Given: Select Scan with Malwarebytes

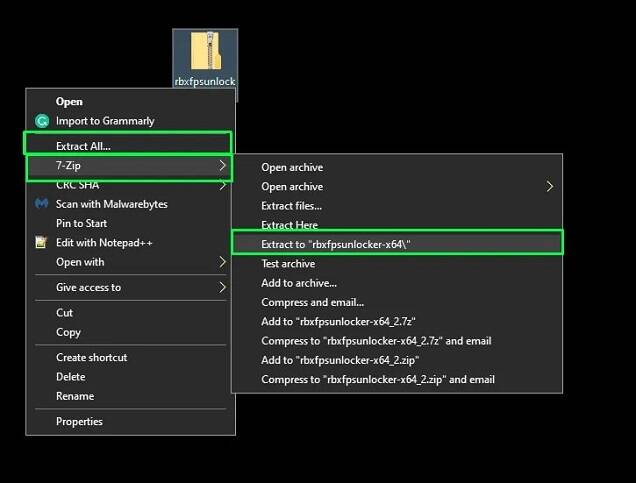Looking at the screenshot, I should tap(130, 204).
